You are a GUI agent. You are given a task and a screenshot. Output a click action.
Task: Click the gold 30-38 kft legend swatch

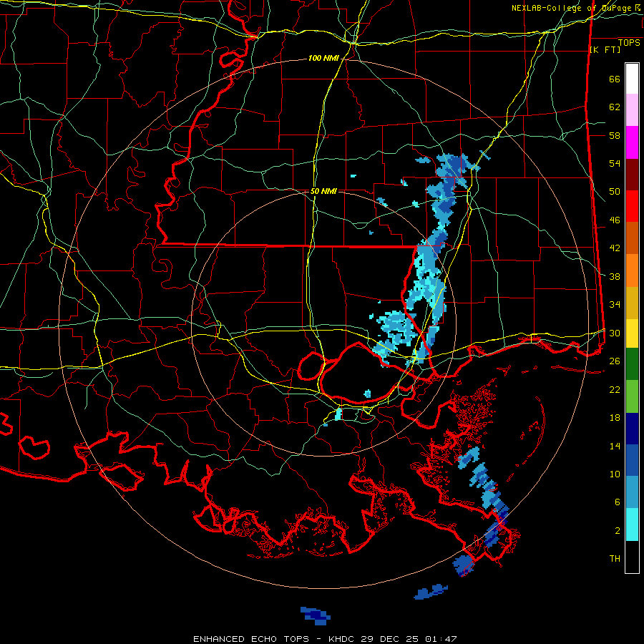click(x=632, y=303)
